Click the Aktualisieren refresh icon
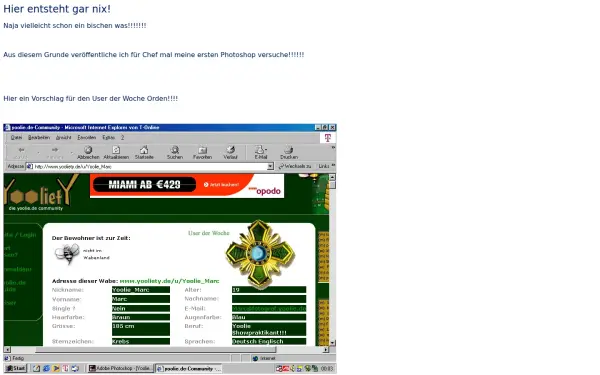 (116, 150)
